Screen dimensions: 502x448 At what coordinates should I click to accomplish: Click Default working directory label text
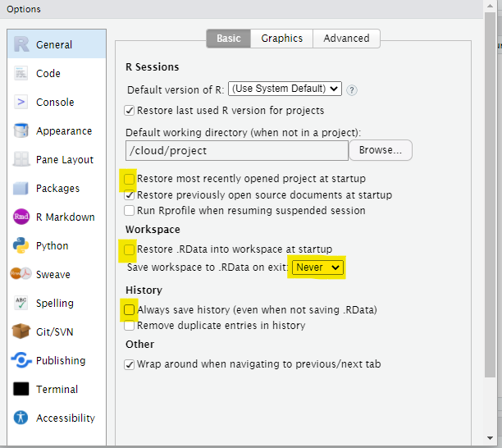244,133
